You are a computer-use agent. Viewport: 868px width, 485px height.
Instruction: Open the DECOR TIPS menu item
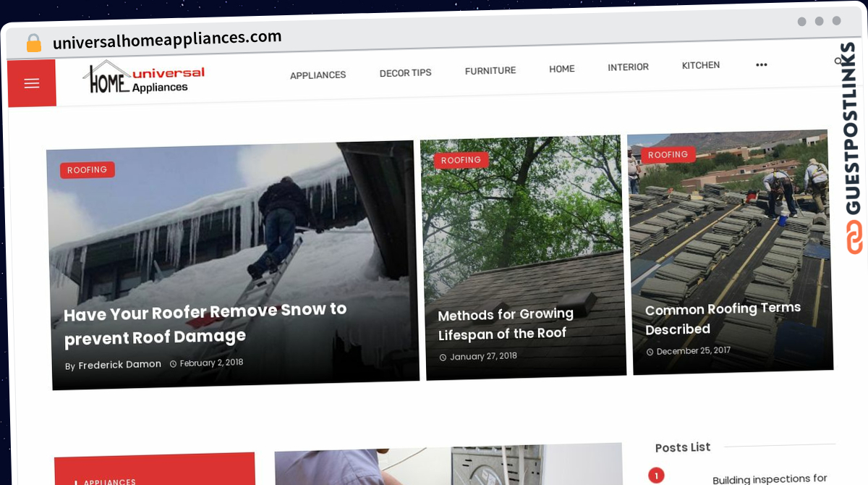(x=405, y=72)
